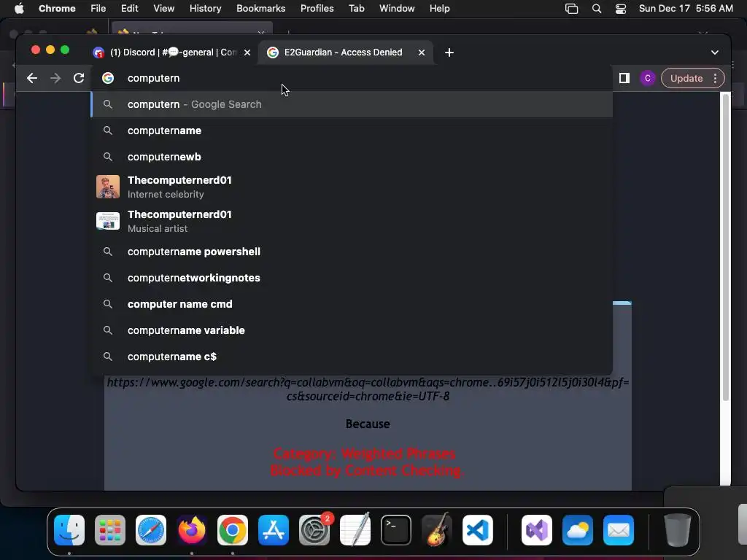This screenshot has width=747, height=560.
Task: Open the Window menu
Action: tap(397, 8)
